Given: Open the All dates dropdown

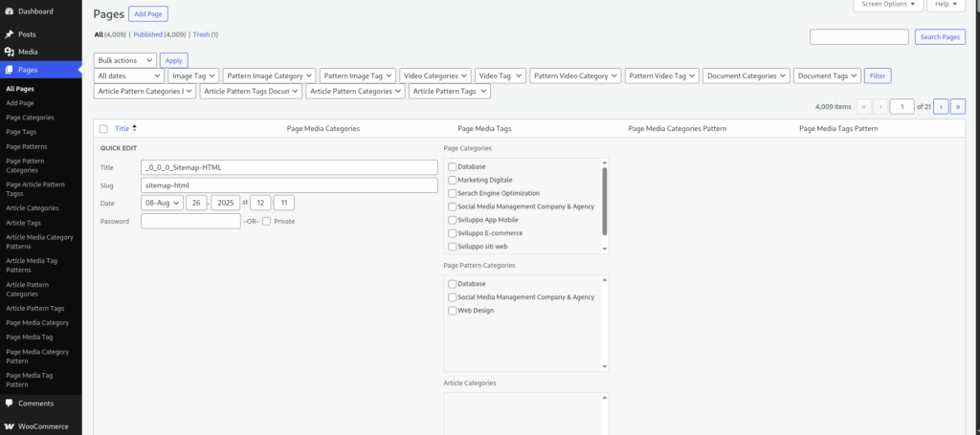Looking at the screenshot, I should click(x=129, y=76).
